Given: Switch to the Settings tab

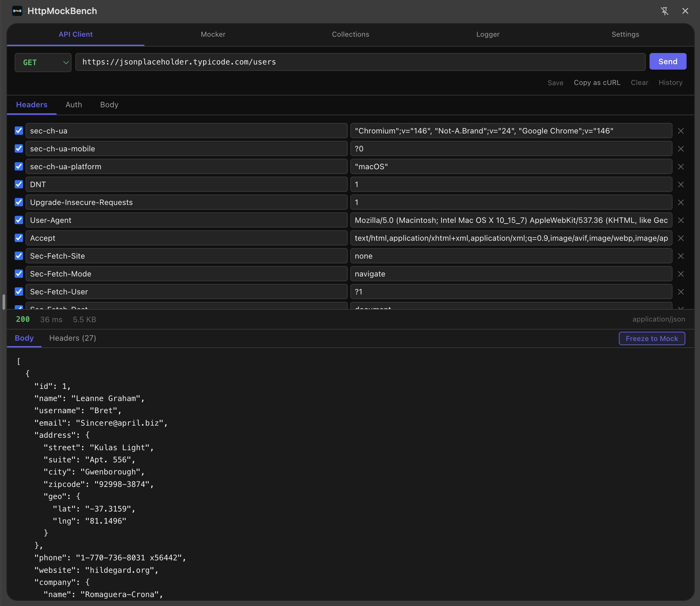Looking at the screenshot, I should [x=625, y=34].
